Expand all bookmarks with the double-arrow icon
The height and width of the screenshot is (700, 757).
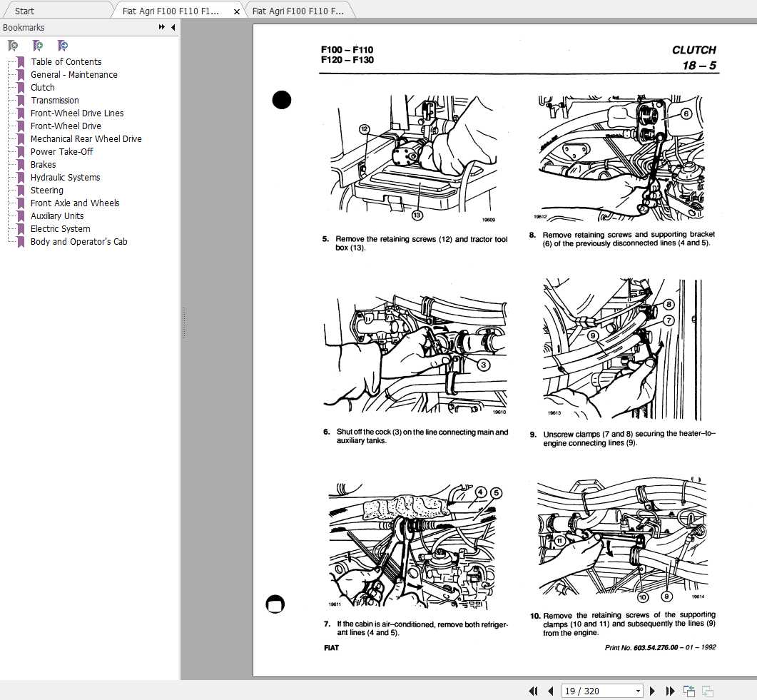click(162, 27)
